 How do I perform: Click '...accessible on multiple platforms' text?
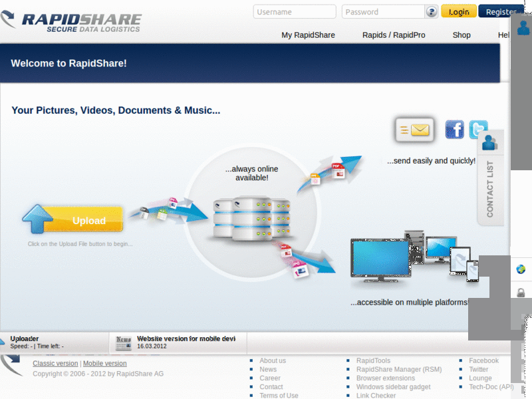click(x=409, y=303)
